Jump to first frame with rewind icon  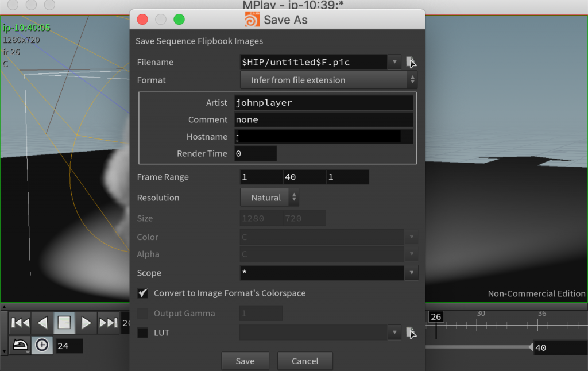20,323
